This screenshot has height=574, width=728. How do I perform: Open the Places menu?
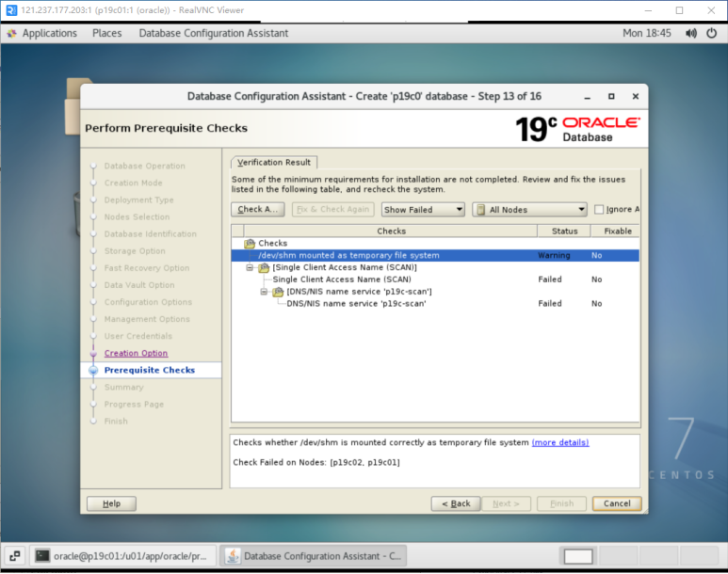[106, 34]
